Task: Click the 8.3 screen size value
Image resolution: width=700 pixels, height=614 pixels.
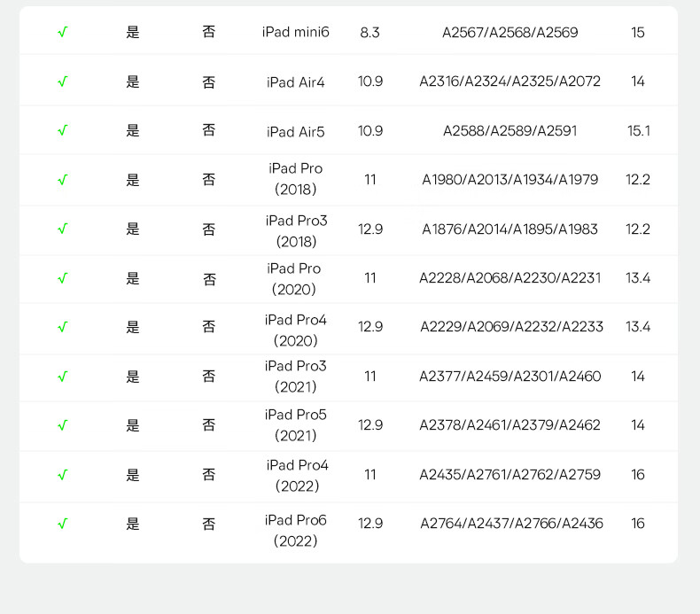Action: click(369, 33)
